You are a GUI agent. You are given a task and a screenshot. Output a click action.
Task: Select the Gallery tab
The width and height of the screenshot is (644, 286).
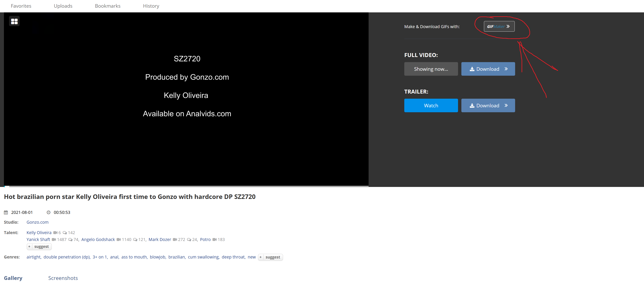13,278
